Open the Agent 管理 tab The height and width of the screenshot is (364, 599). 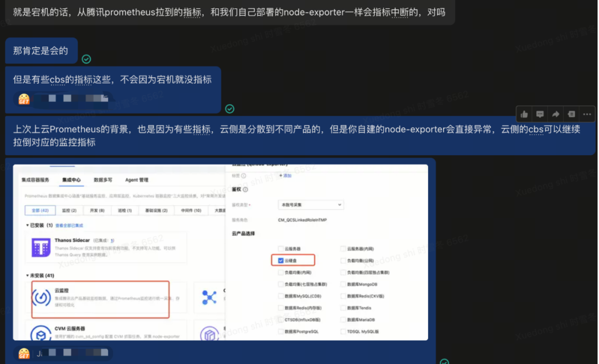tap(137, 180)
